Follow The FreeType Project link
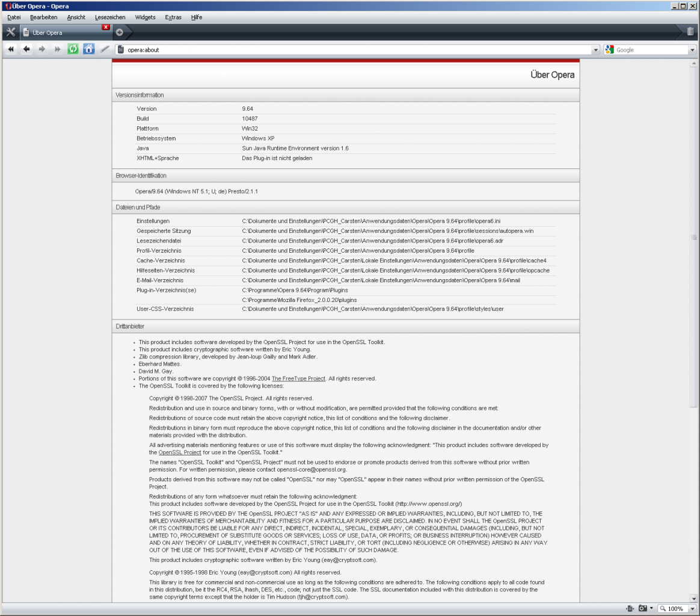The width and height of the screenshot is (700, 616). (298, 378)
